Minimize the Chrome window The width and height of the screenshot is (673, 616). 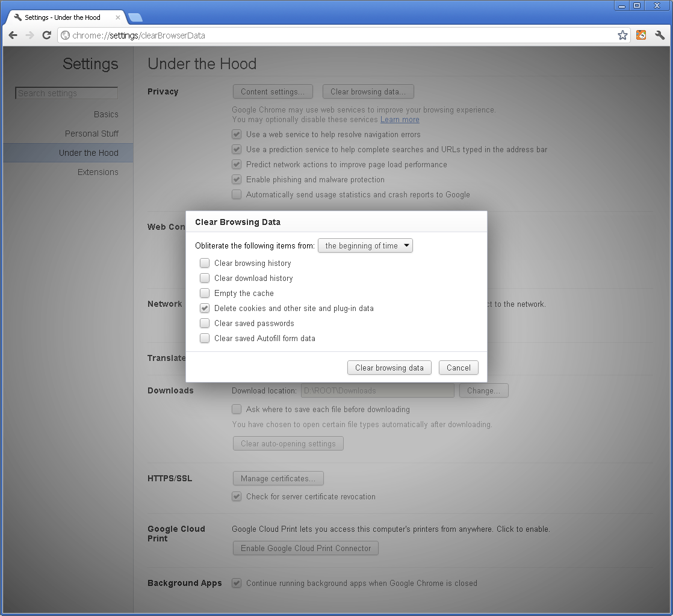(621, 5)
